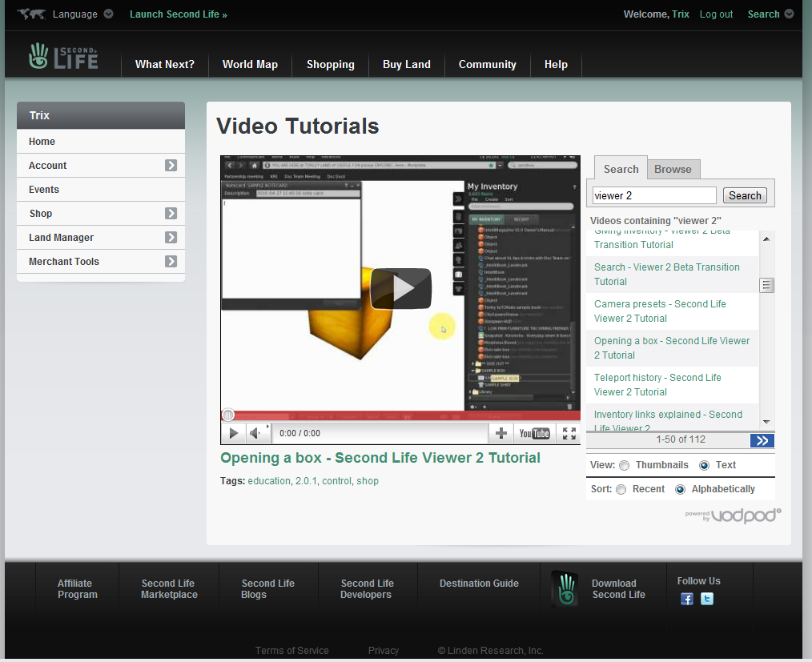
Task: Launch Second Life from top bar link
Action: tap(178, 14)
